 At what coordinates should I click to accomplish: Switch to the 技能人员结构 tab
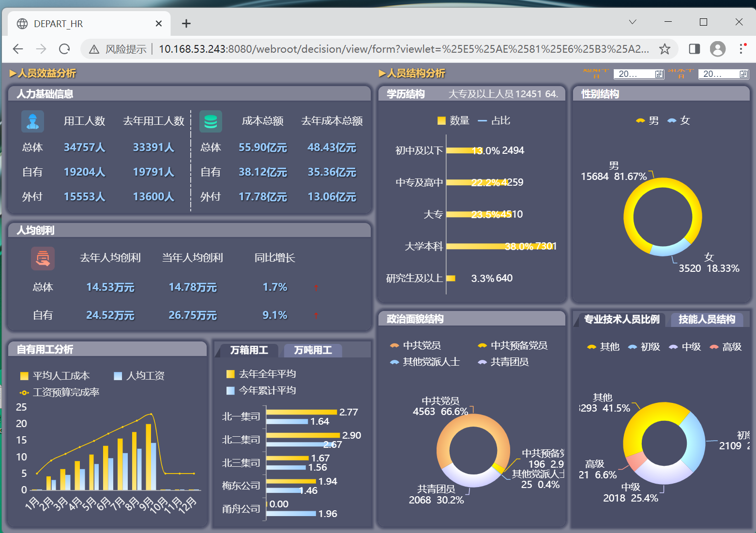click(707, 319)
